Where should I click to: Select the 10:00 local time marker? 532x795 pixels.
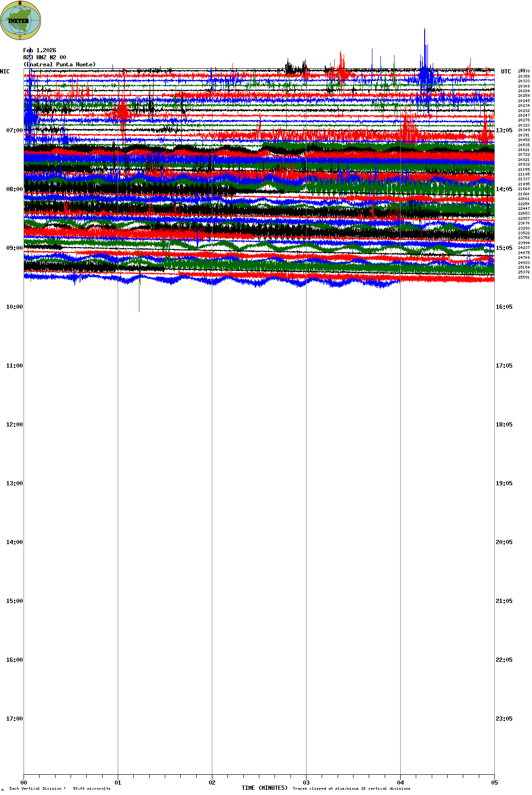point(15,307)
